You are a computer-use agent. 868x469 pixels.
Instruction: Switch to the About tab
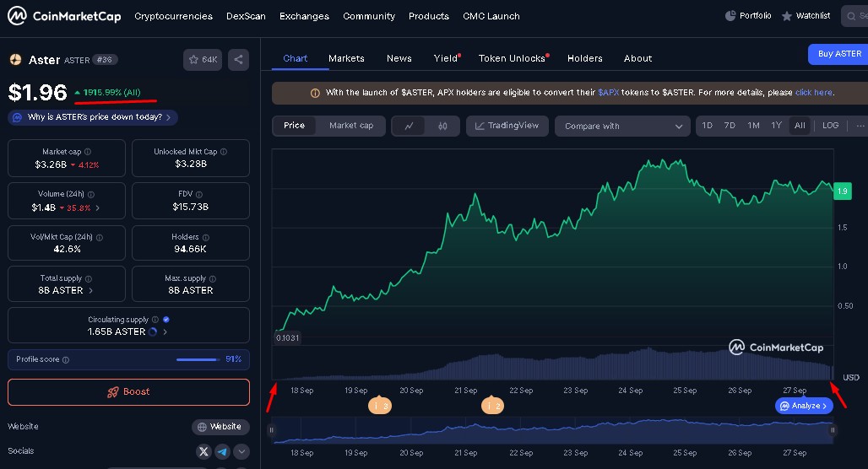[x=637, y=58]
